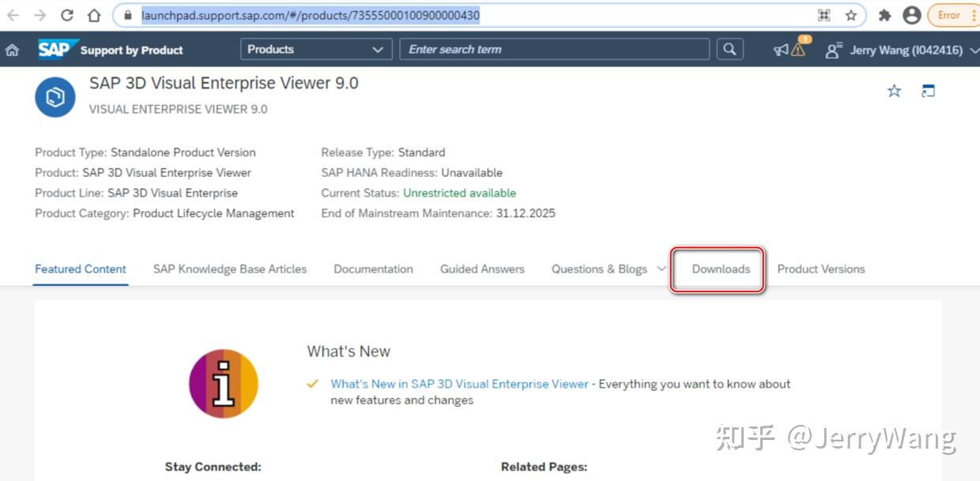This screenshot has height=481, width=980.
Task: Click the browser extensions puzzle icon
Action: tap(884, 15)
